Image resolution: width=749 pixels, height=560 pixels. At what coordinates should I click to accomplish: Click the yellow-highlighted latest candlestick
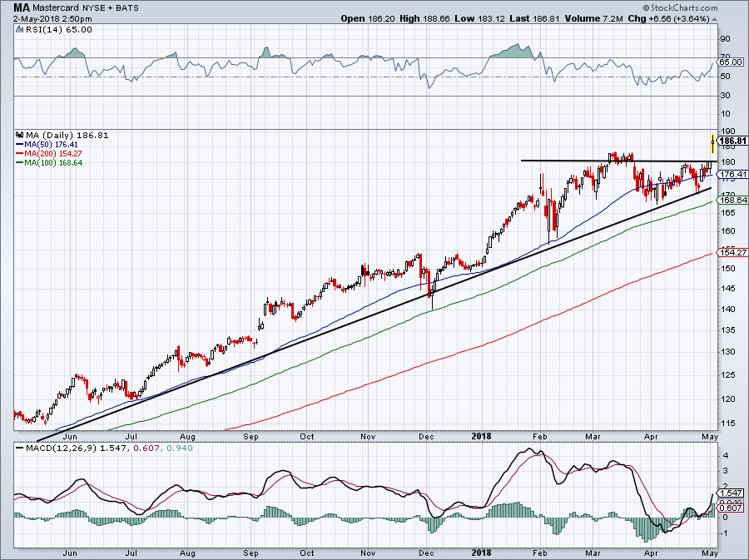click(712, 143)
